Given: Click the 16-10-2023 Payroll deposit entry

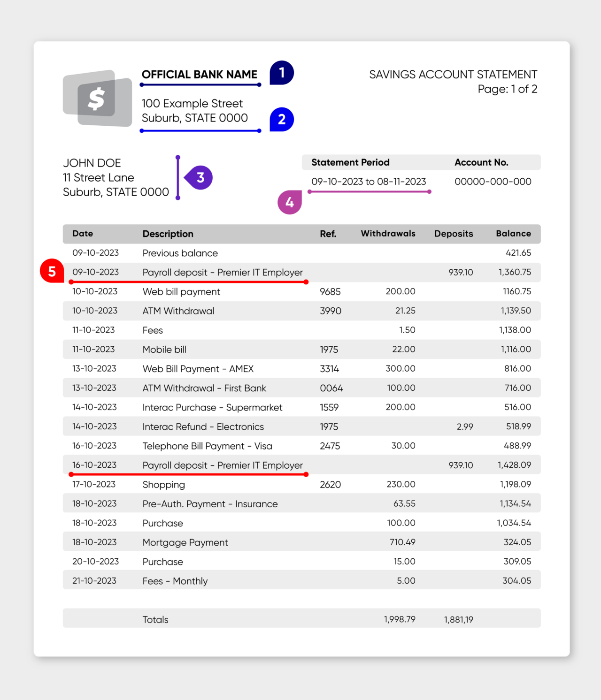Looking at the screenshot, I should (x=223, y=465).
